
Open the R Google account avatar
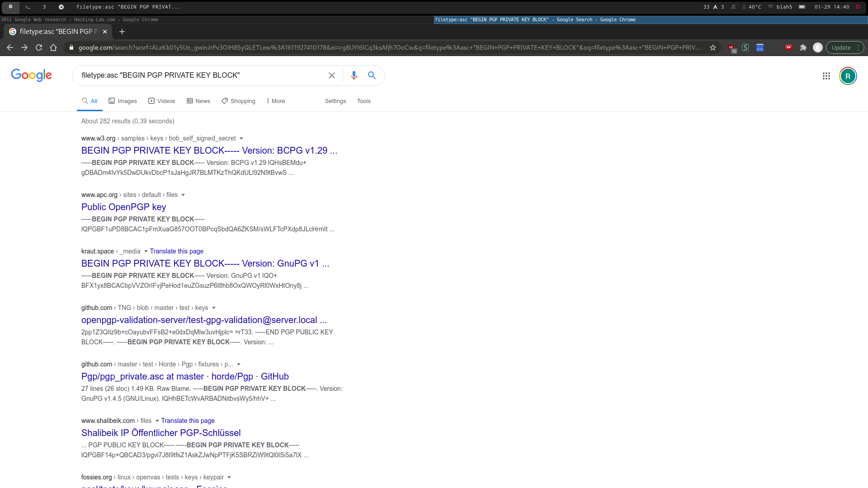click(848, 75)
